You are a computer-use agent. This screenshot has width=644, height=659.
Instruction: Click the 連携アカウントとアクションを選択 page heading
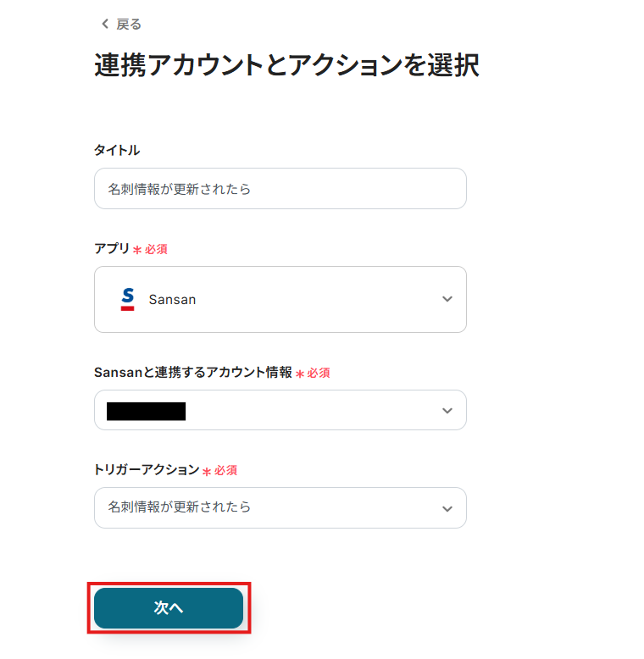(x=286, y=66)
